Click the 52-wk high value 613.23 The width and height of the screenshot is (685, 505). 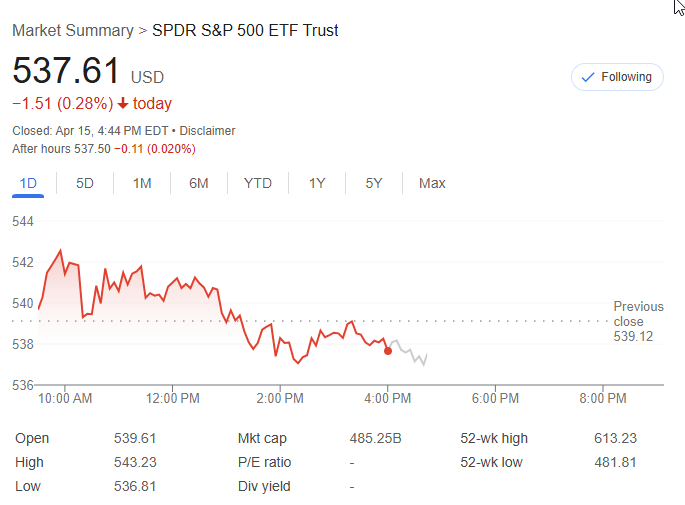pyautogui.click(x=614, y=438)
